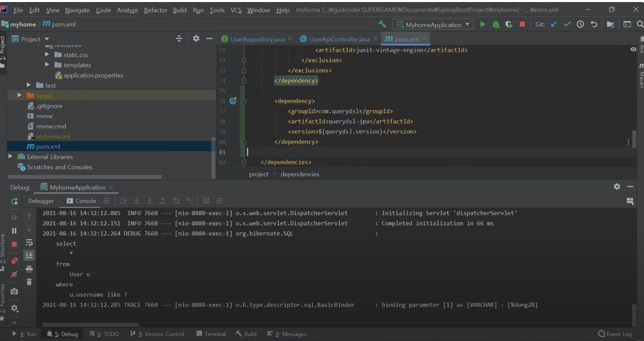Pause the program in the Debug panel
This screenshot has width=644, height=341.
[14, 231]
